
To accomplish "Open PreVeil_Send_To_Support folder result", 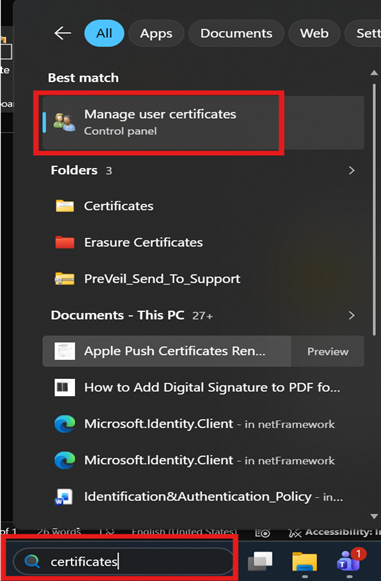I will 203,279.
